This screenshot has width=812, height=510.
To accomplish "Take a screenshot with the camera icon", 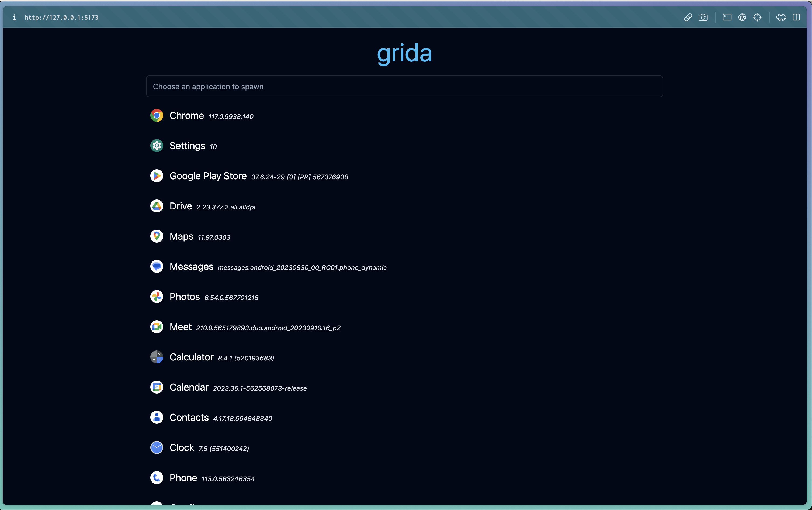I will pyautogui.click(x=703, y=17).
